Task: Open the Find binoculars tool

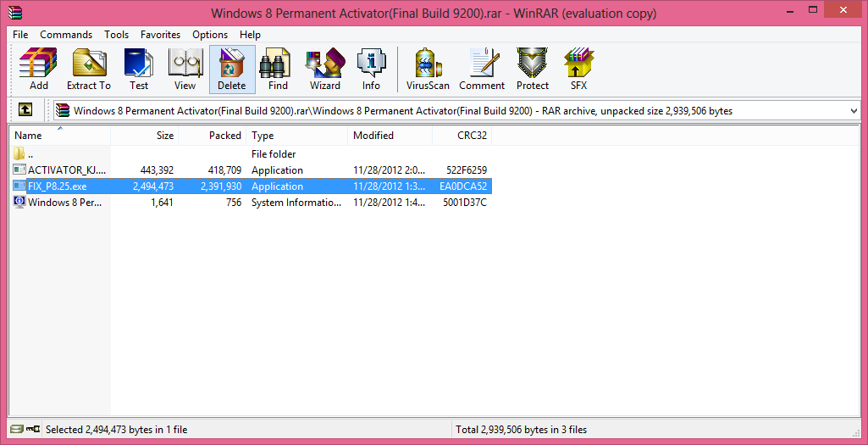Action: coord(278,70)
